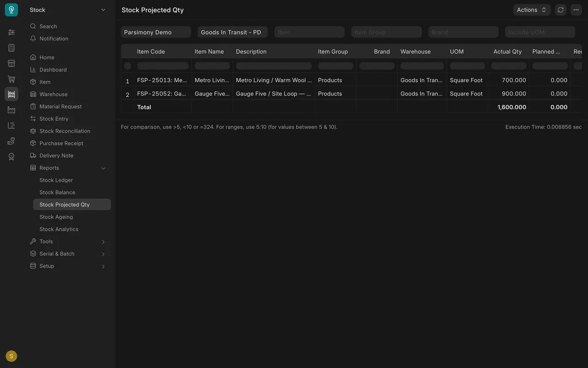588x368 pixels.
Task: Open the three-dot more options menu
Action: click(x=576, y=10)
